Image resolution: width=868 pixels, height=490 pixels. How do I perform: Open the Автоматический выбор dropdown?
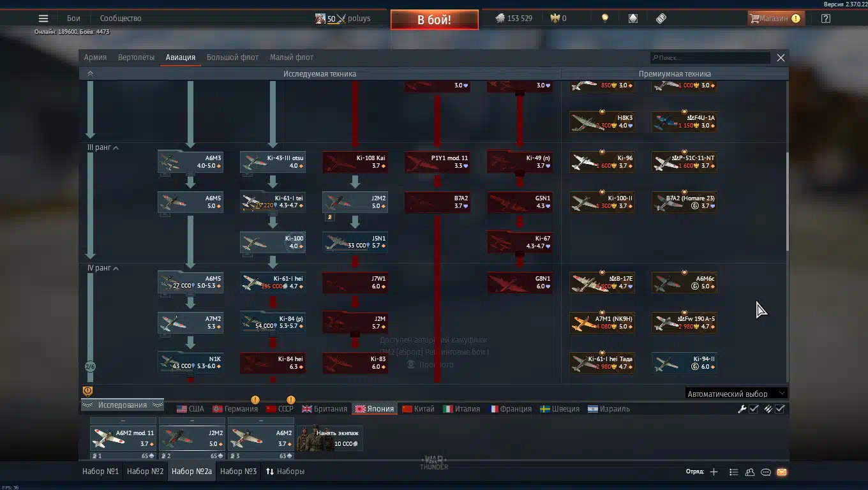[737, 394]
